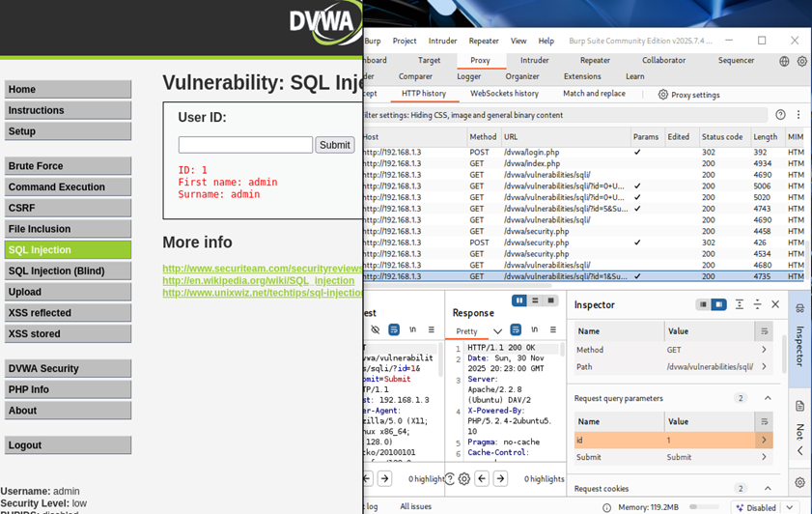Viewport: 812px width, 514px height.
Task: Open the Match and replace tab
Action: point(594,94)
